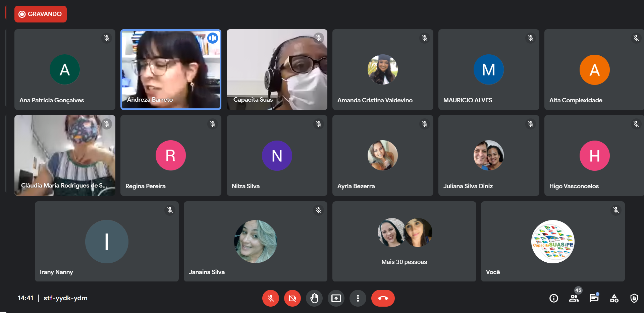Click the present screen icon

(336, 298)
